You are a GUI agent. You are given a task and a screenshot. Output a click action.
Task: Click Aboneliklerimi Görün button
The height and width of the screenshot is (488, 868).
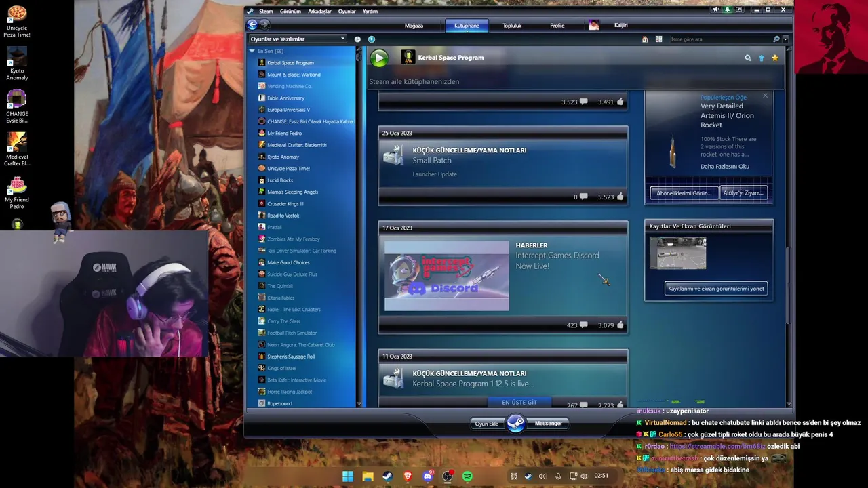tap(684, 193)
